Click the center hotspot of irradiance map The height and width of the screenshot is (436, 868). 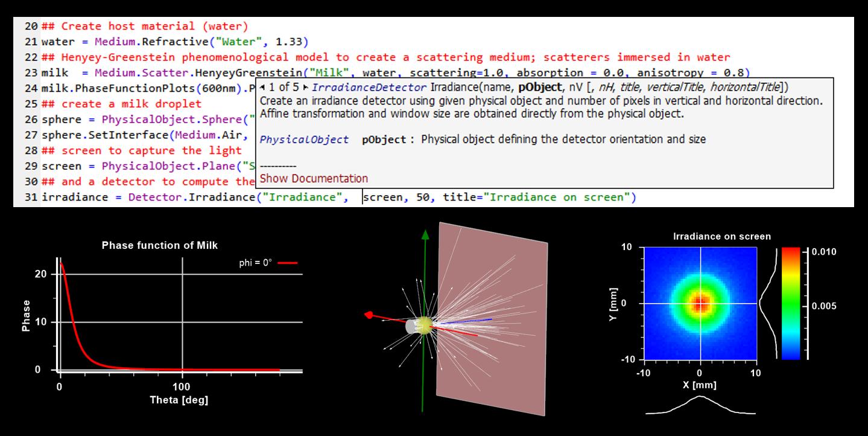coord(700,303)
